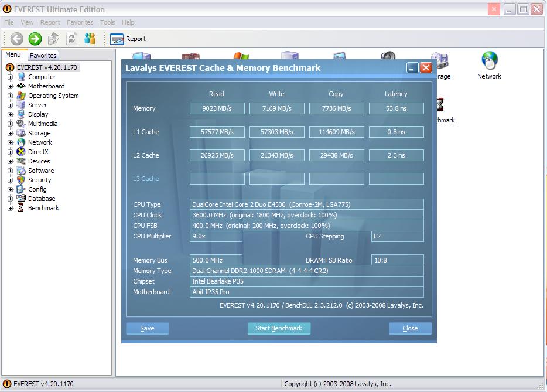Image resolution: width=547 pixels, height=392 pixels.
Task: Click the Software icon in tree
Action: [21, 171]
